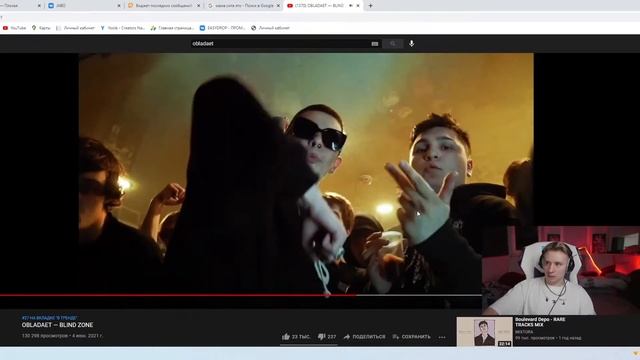Screen dimensions: 640x360
Task: Close the OBLADAET — BLIND YouTube tab
Action: 358,6
